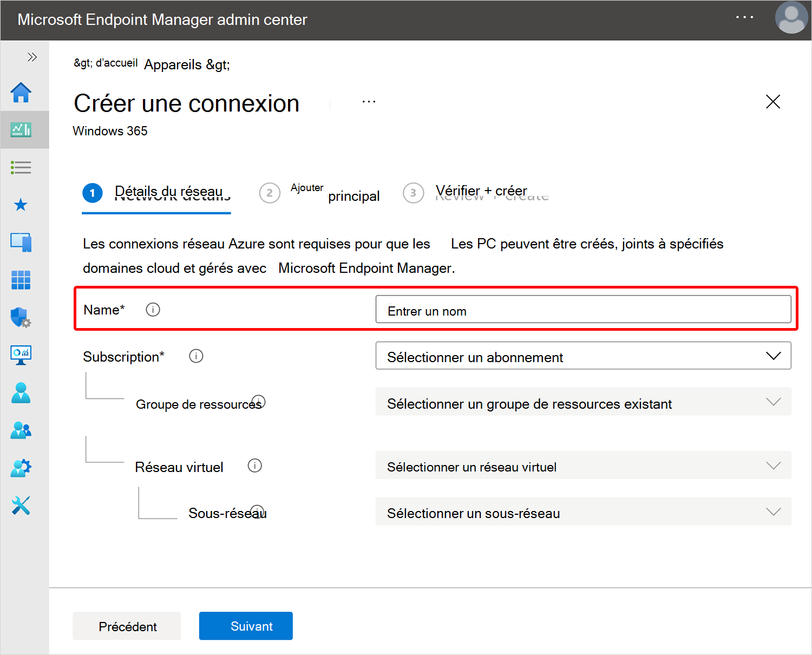Open the Reports monitor icon
812x655 pixels.
21,355
